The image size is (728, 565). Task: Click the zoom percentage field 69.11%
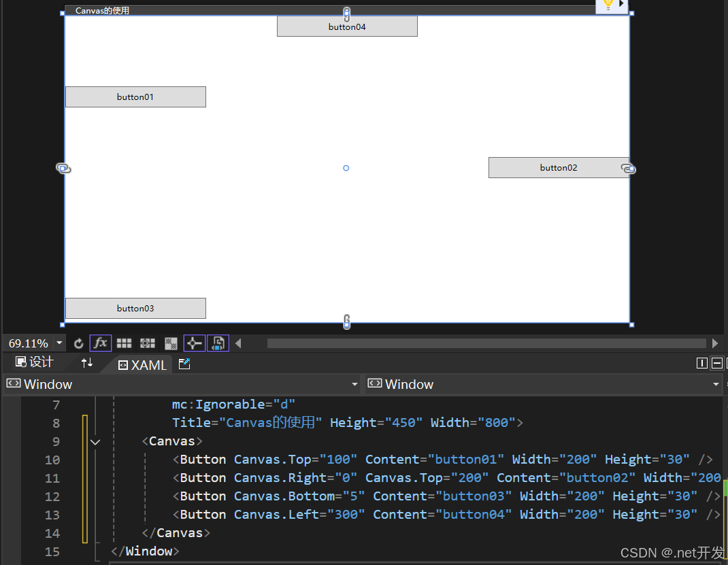(x=29, y=343)
